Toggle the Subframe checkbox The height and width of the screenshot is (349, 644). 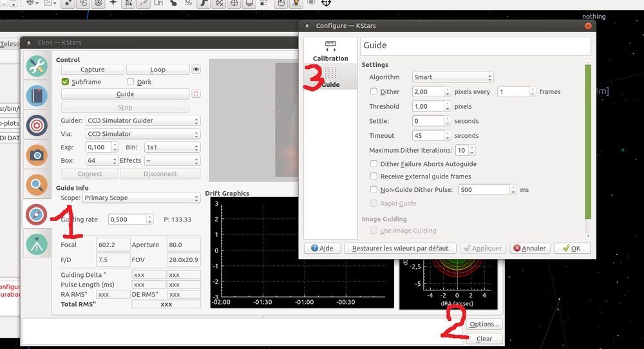pos(65,82)
